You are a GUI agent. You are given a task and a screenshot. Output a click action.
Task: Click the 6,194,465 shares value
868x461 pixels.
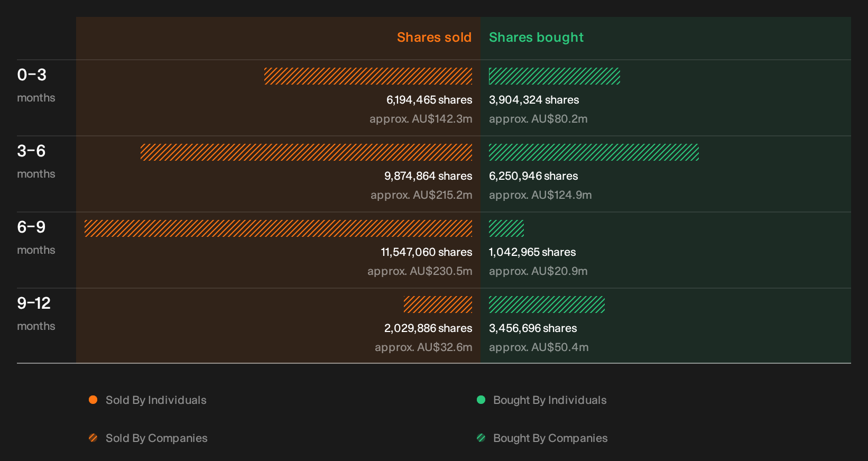click(429, 100)
